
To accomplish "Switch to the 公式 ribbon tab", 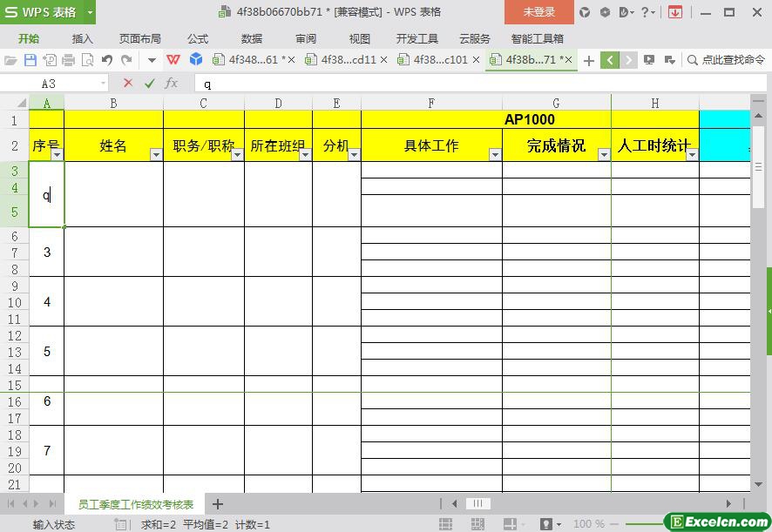I will click(198, 38).
